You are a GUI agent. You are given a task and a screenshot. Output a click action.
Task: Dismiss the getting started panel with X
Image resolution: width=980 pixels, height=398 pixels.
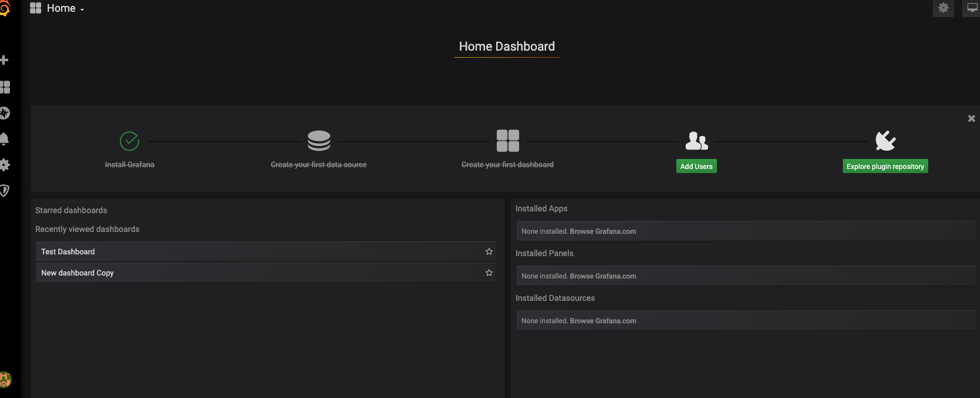972,118
